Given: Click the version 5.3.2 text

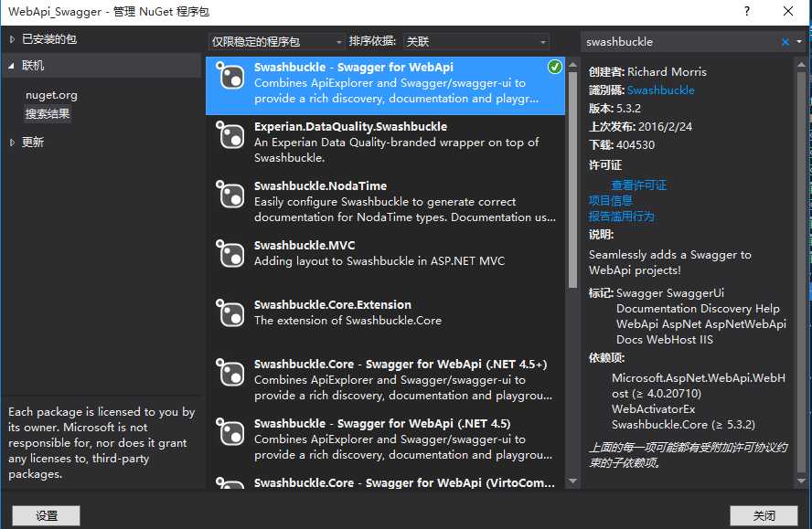Looking at the screenshot, I should (x=628, y=109).
